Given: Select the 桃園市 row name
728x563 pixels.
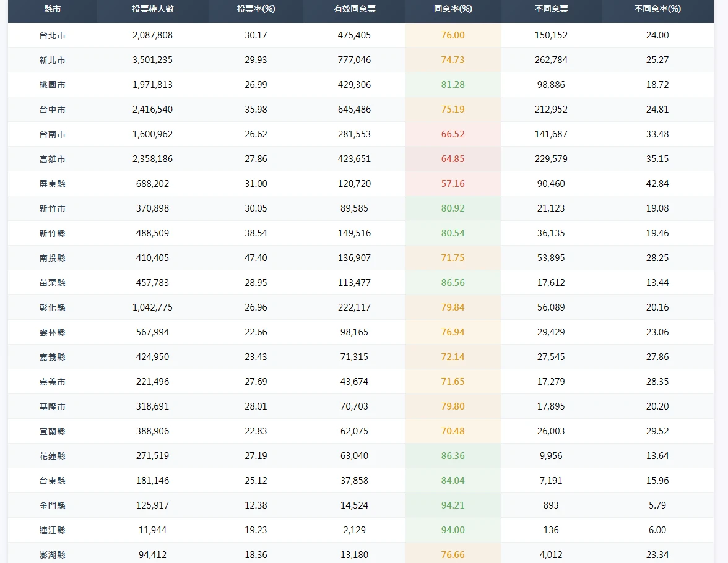Looking at the screenshot, I should [53, 85].
